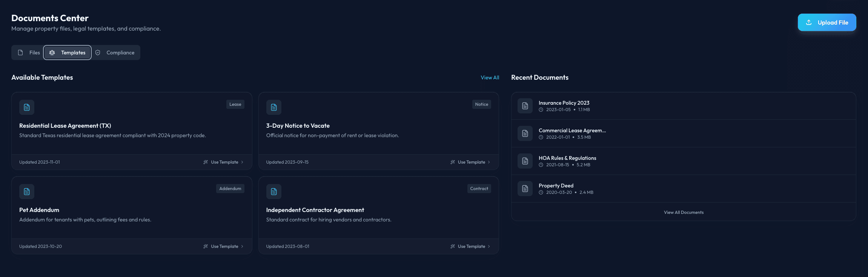868x277 pixels.
Task: Click the chevron after Use Template on the 3-Day Notice card
Action: [489, 162]
